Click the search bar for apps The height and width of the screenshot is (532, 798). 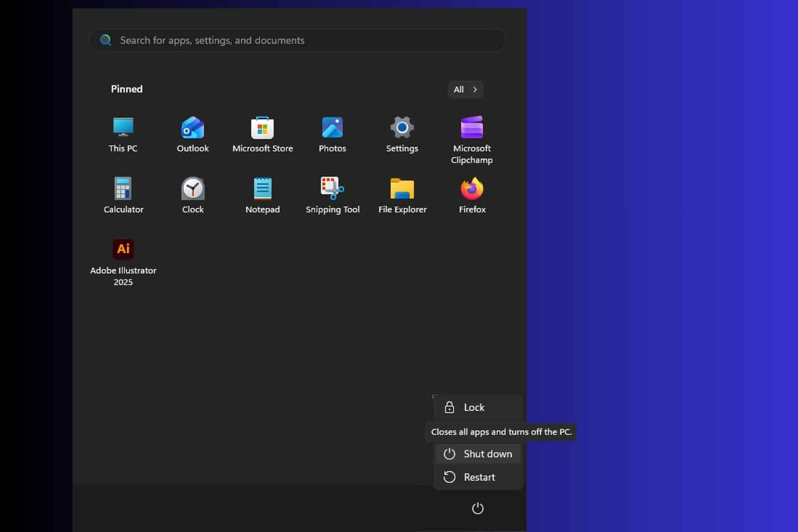click(297, 40)
